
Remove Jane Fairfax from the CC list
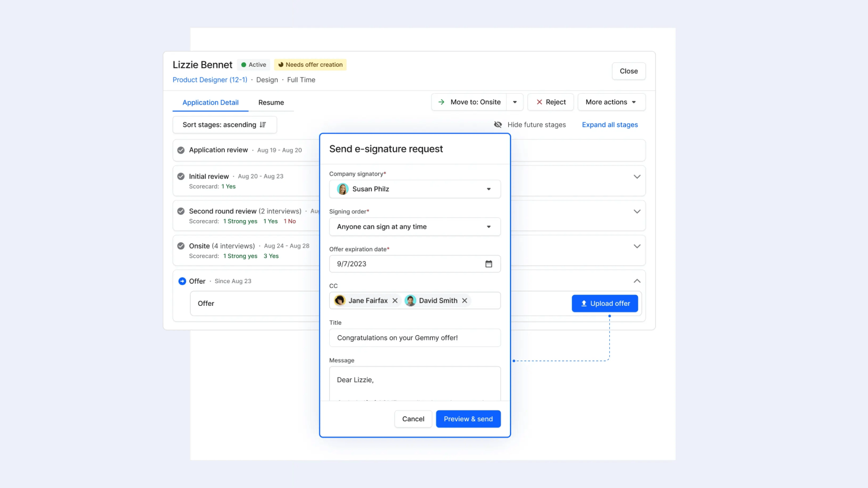395,300
